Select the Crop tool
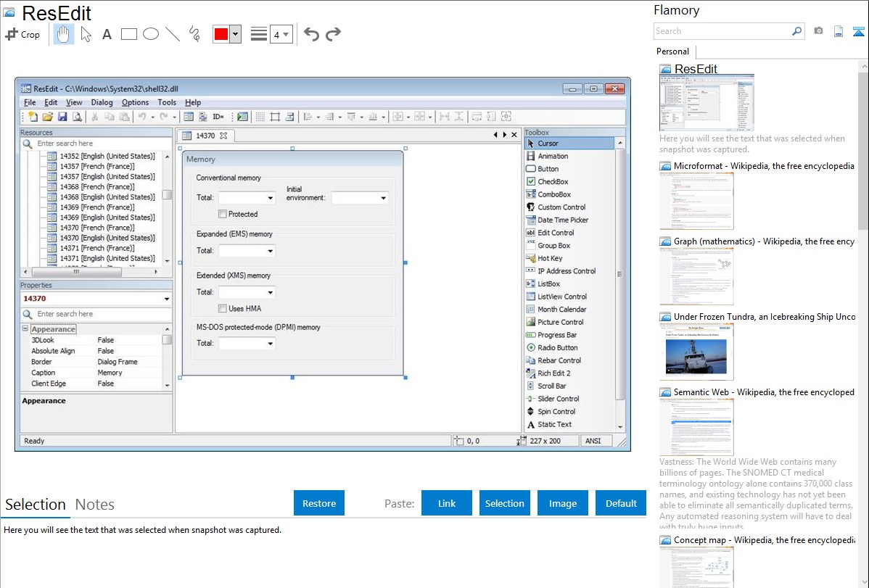Image resolution: width=869 pixels, height=588 pixels. (x=22, y=34)
